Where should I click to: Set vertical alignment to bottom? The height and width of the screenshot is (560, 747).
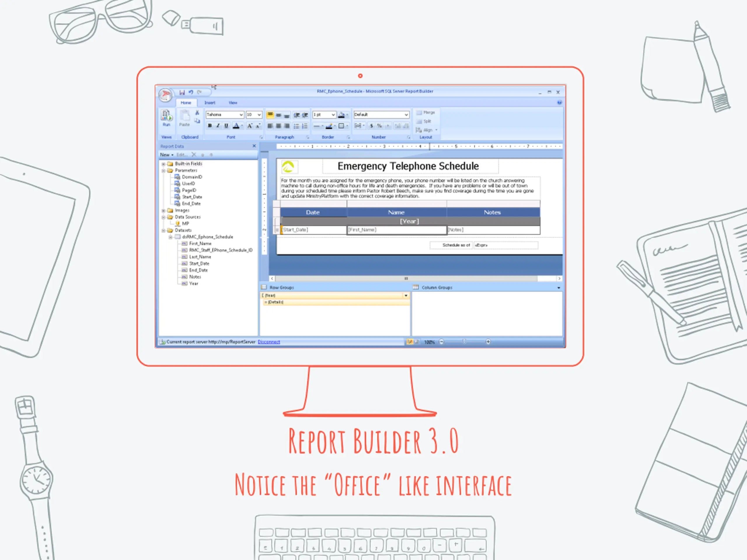click(287, 115)
